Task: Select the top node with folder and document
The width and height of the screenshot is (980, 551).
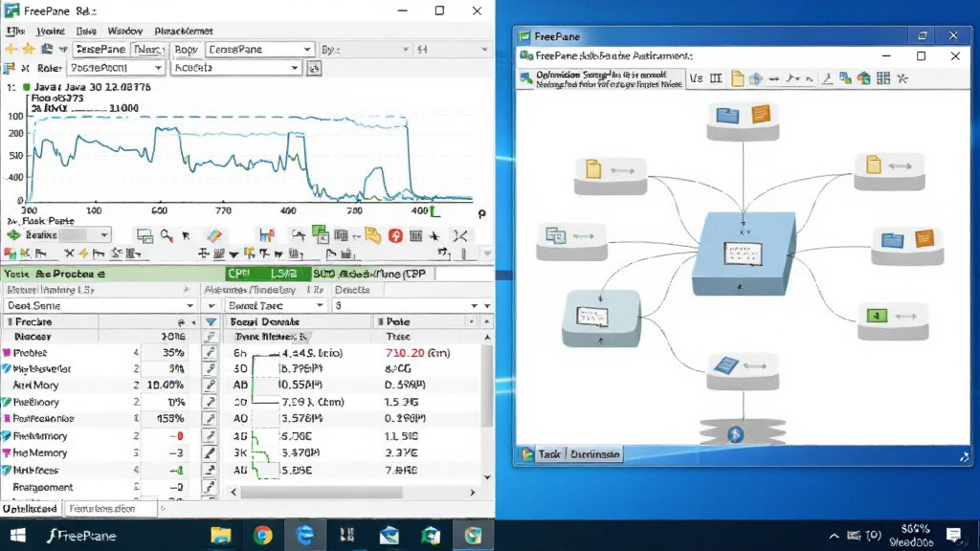Action: point(743,121)
